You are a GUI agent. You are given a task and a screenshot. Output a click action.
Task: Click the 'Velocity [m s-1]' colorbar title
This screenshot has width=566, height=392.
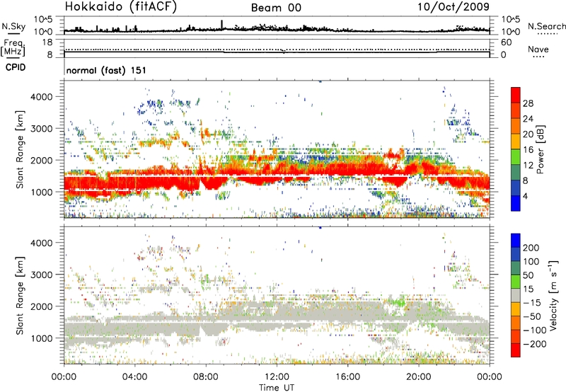(553, 295)
